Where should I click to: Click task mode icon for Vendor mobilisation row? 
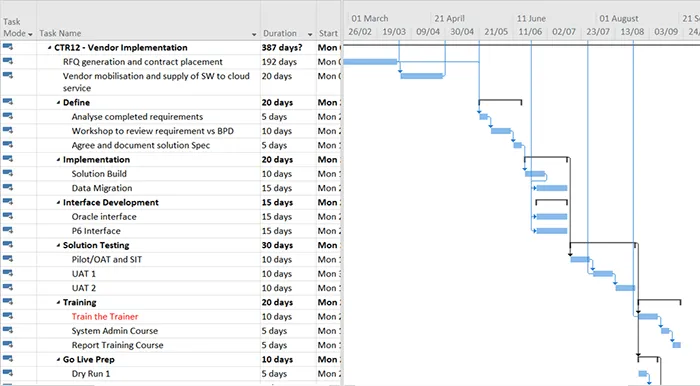8,75
